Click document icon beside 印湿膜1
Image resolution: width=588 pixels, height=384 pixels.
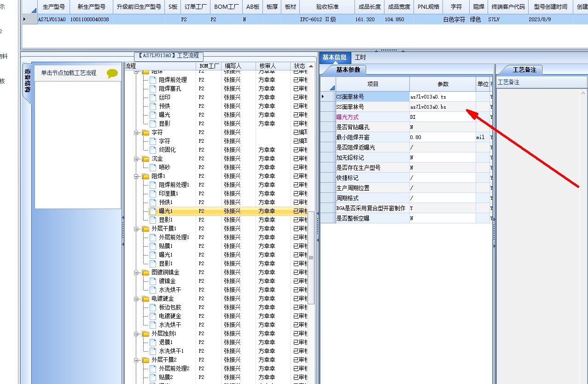[x=153, y=193]
